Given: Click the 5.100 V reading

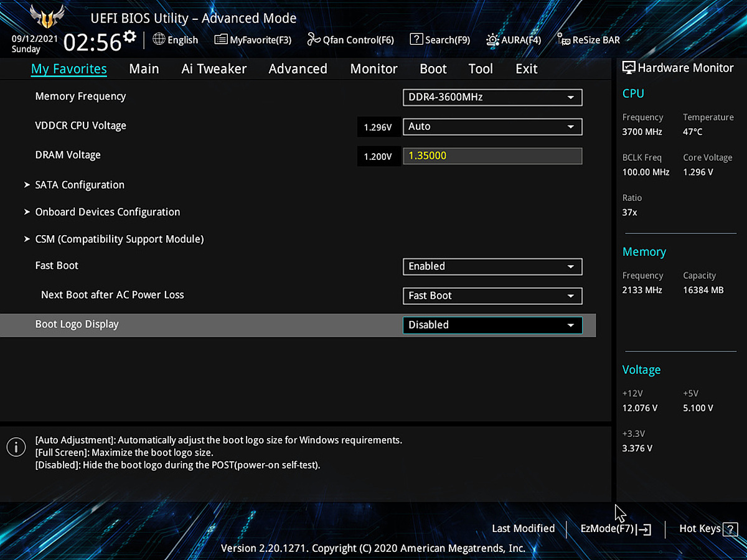Looking at the screenshot, I should [698, 408].
